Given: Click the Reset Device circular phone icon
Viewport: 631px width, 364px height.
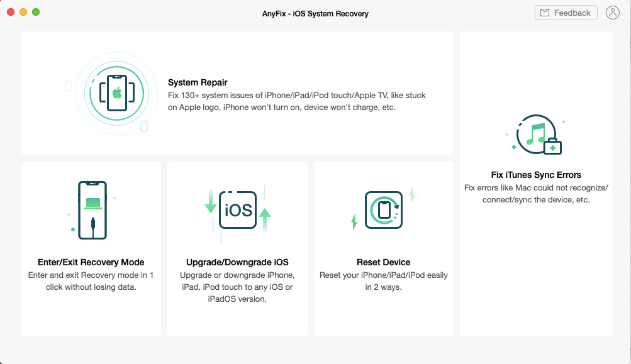Looking at the screenshot, I should [383, 209].
